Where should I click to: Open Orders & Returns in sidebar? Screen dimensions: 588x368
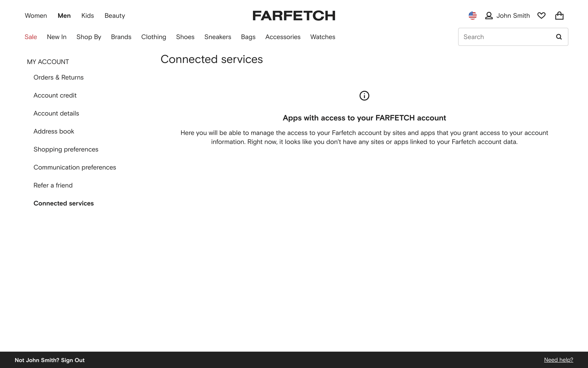pos(58,77)
